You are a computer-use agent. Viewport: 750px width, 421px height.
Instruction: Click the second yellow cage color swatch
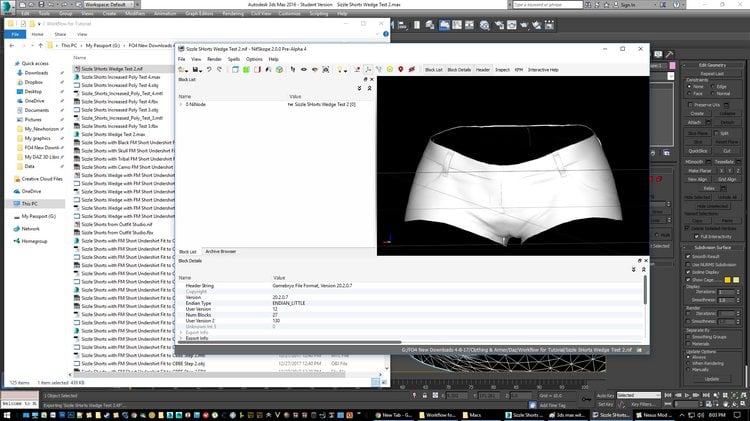pos(736,280)
